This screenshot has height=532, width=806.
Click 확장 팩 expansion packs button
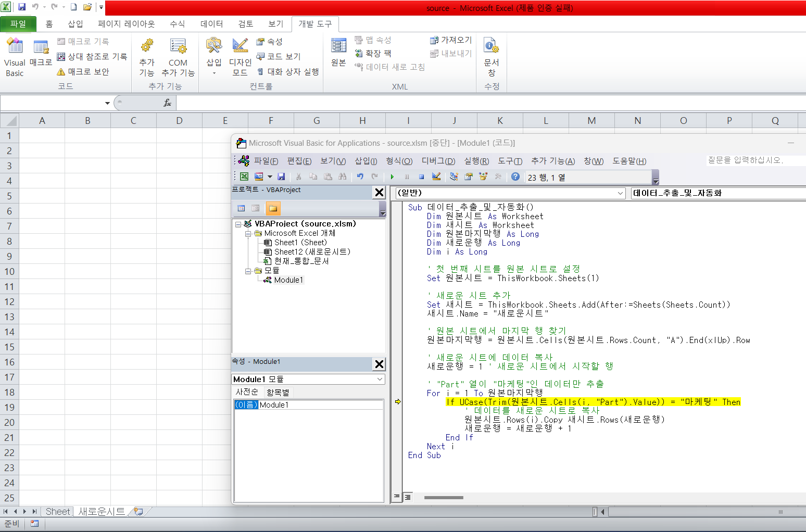[373, 53]
